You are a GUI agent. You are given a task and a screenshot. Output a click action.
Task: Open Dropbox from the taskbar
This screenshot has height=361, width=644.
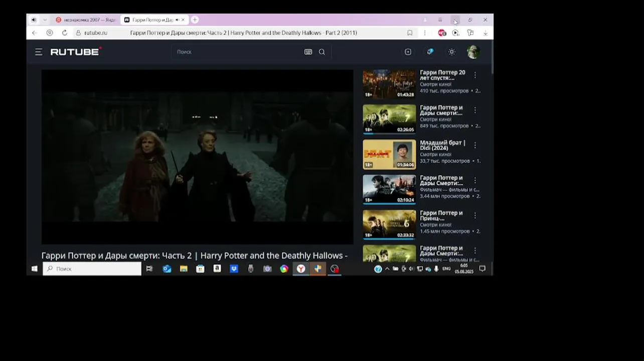click(234, 269)
